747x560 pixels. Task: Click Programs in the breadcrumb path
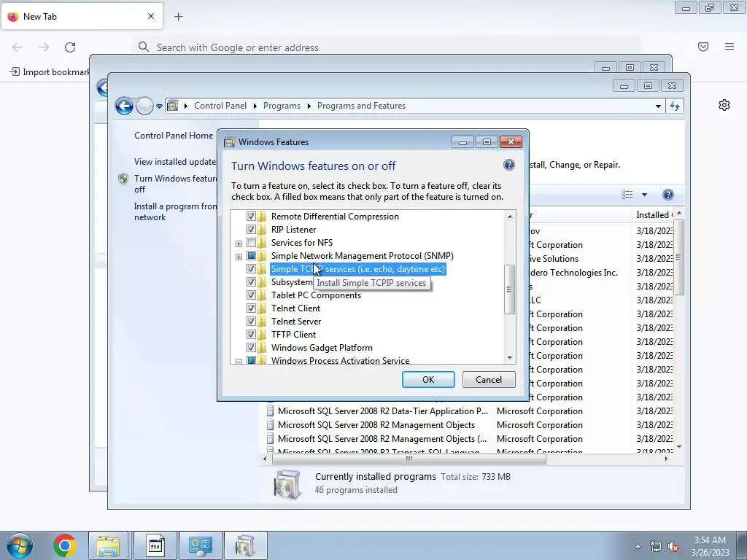coord(282,106)
